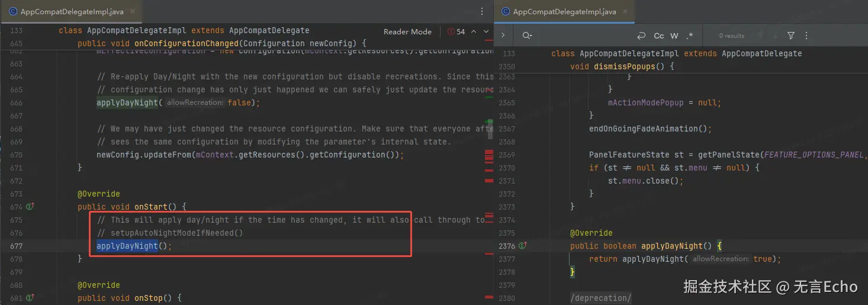868x305 pixels.
Task: Open the 54 errors inspection indicator
Action: 456,31
